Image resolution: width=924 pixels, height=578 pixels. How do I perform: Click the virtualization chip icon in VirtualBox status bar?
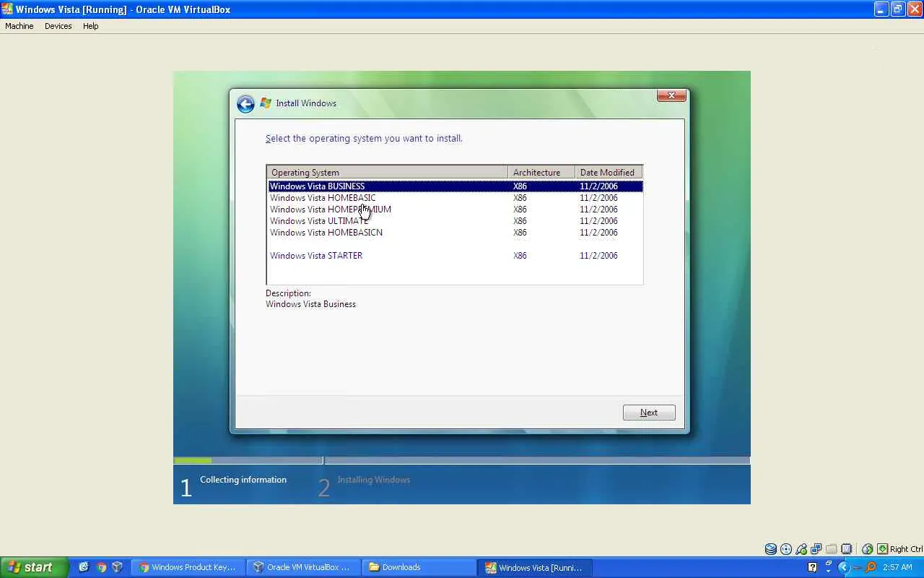pos(847,549)
